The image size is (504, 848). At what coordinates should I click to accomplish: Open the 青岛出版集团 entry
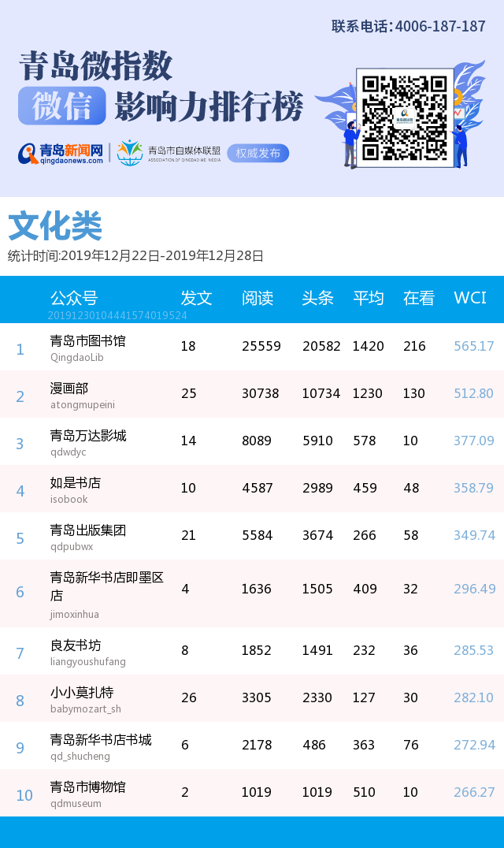pos(87,530)
